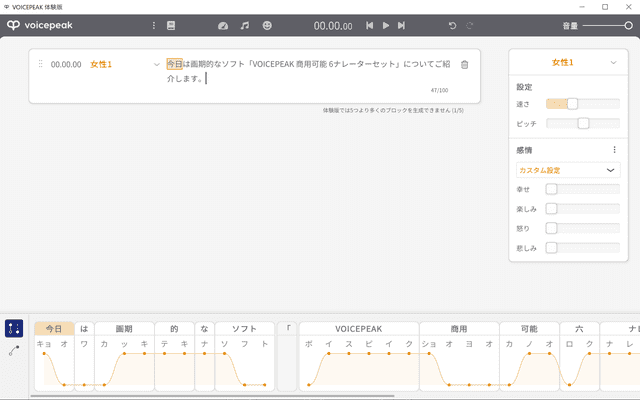Select the accent editing mode icon
The image size is (640, 400).
point(14,328)
